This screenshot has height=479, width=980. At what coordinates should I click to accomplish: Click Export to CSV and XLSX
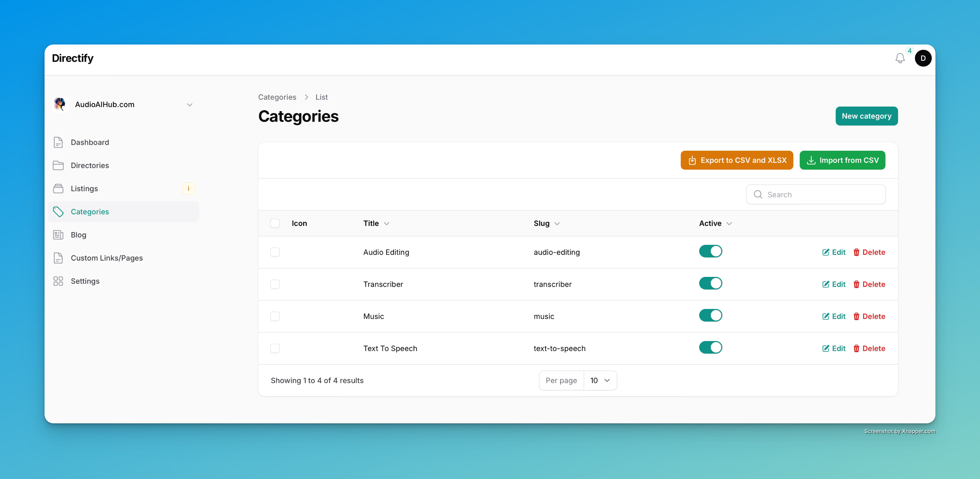click(x=737, y=160)
